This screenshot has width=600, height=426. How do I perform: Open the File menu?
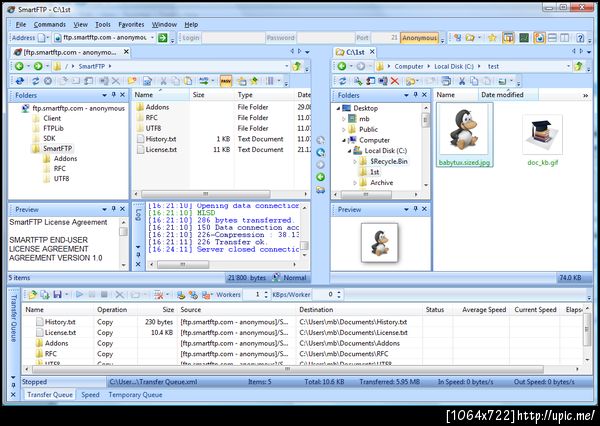point(21,24)
